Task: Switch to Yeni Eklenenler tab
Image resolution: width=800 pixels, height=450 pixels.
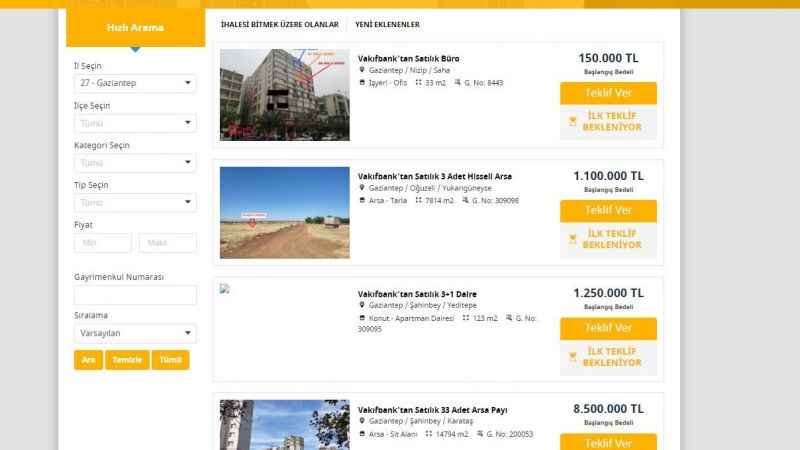Action: click(x=387, y=24)
